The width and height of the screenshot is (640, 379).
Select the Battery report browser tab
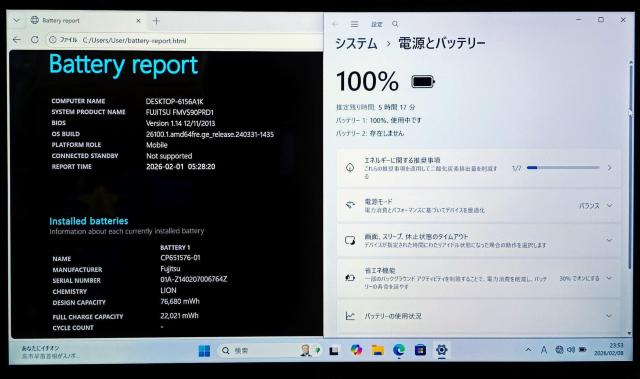click(x=86, y=20)
